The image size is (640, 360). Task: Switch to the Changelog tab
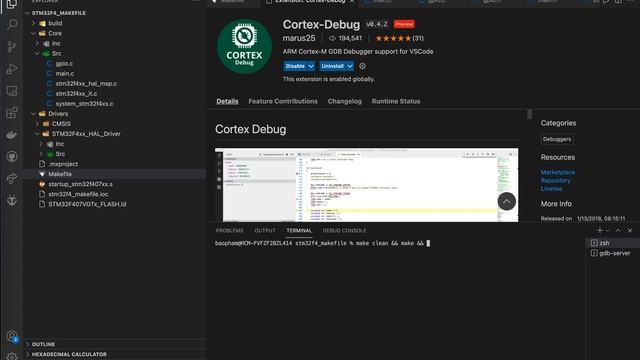(x=344, y=101)
